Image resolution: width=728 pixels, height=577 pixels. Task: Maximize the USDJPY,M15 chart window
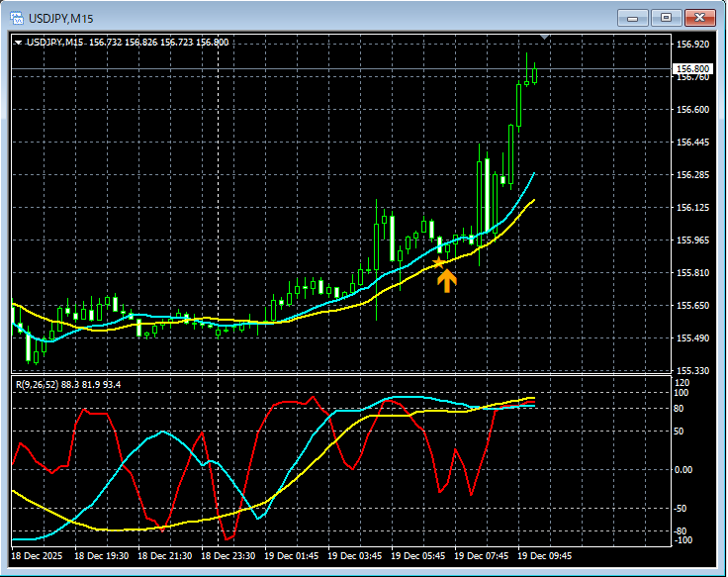point(667,18)
